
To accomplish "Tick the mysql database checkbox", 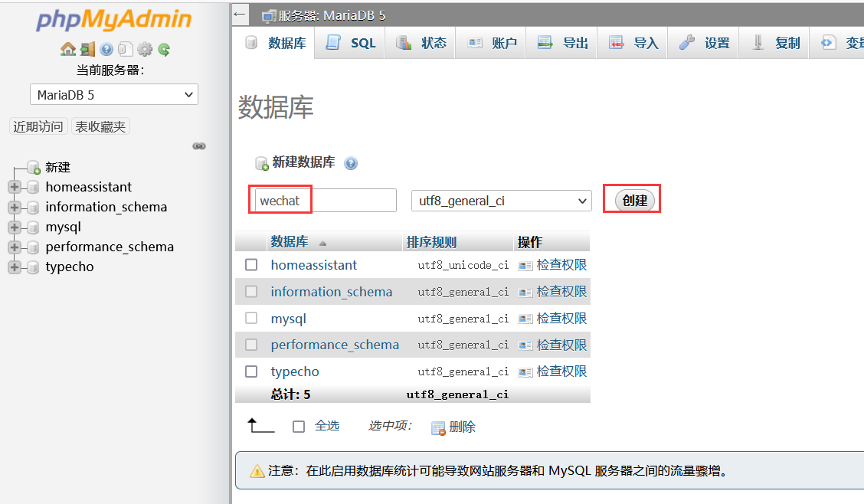I will [251, 318].
